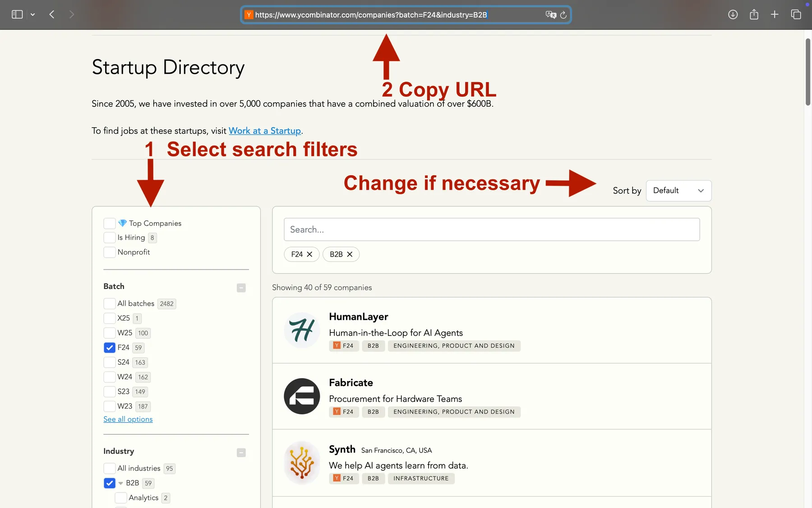The height and width of the screenshot is (508, 812).
Task: Uncheck the F24 batch checkbox
Action: 109,347
